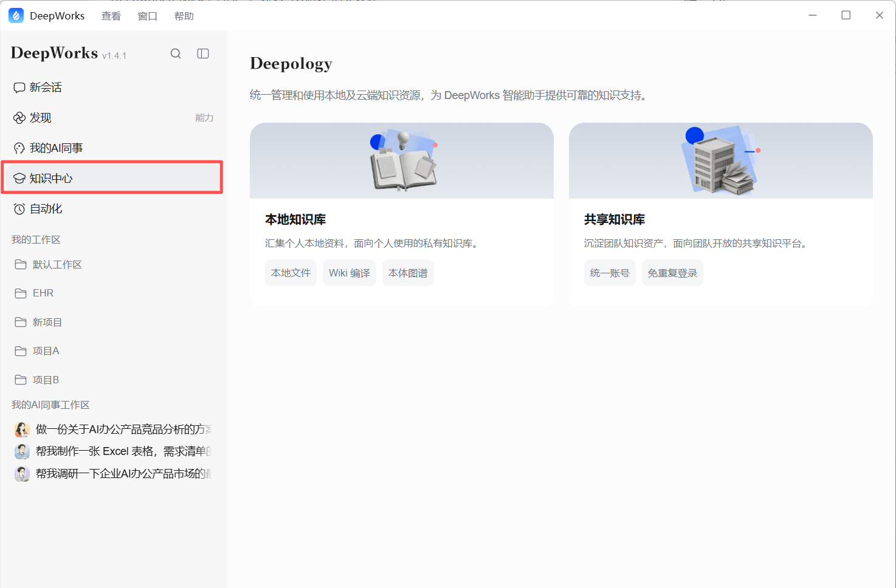Open the 本地知识库 card title
This screenshot has height=588, width=896.
pyautogui.click(x=295, y=219)
